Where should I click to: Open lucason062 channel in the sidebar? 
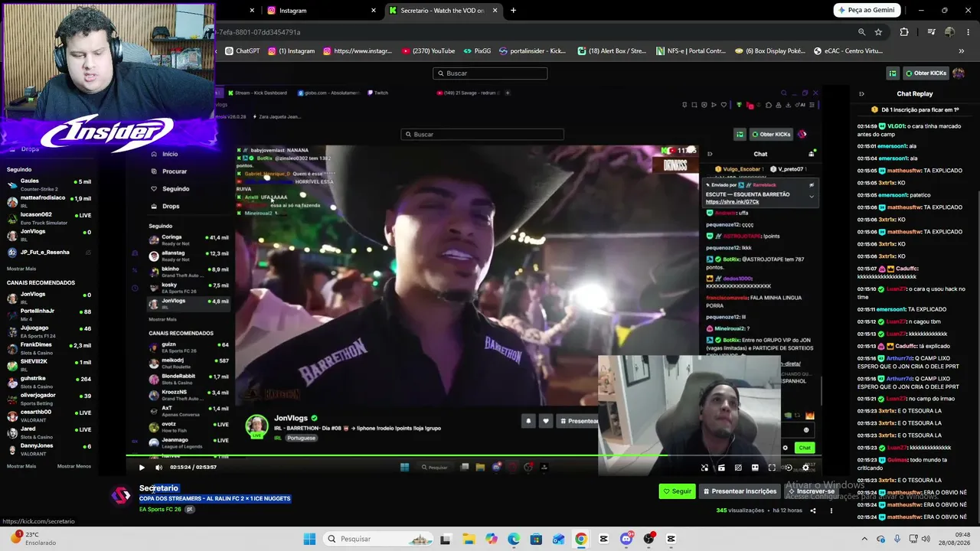coord(49,218)
